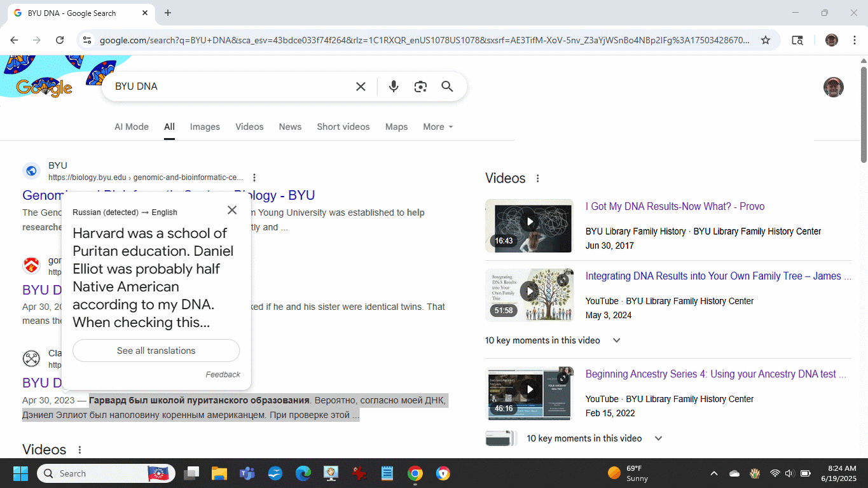Show hidden system tray icons
This screenshot has height=488, width=868.
click(714, 473)
